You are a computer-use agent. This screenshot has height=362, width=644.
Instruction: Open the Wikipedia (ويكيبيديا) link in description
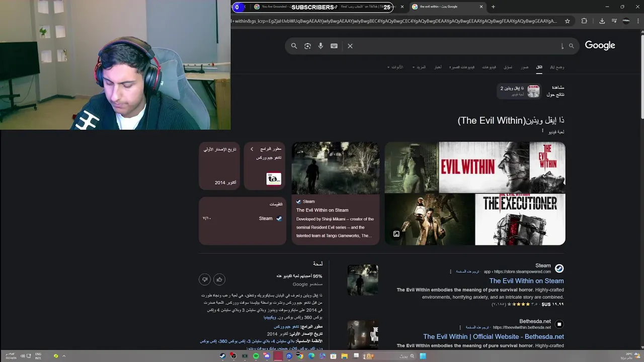[270, 317]
